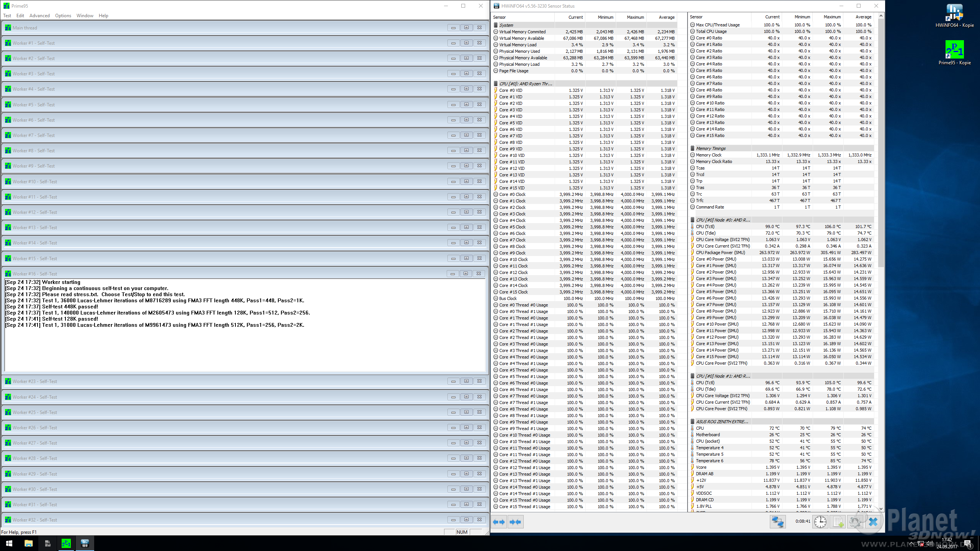The height and width of the screenshot is (551, 980).
Task: Select the HWiNFO taskbar button
Action: coord(85,543)
